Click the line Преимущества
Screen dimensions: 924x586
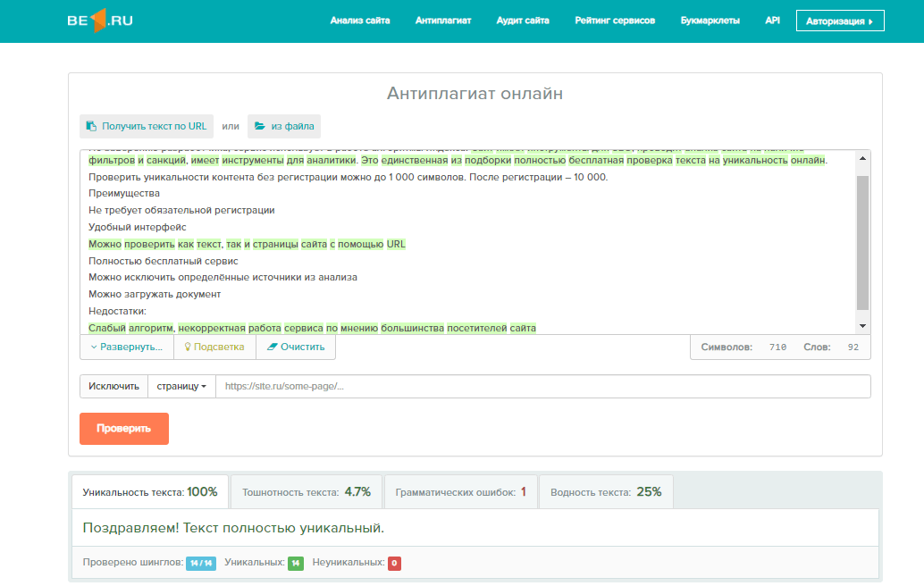tap(123, 193)
